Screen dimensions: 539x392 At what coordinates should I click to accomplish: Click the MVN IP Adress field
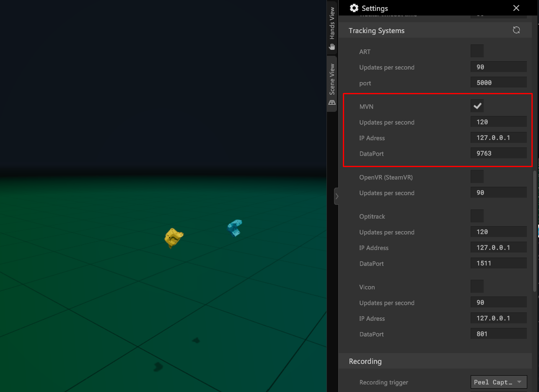tap(499, 137)
